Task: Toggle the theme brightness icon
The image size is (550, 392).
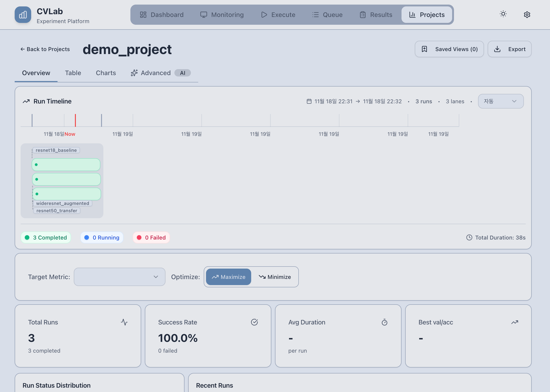Action: pos(503,14)
